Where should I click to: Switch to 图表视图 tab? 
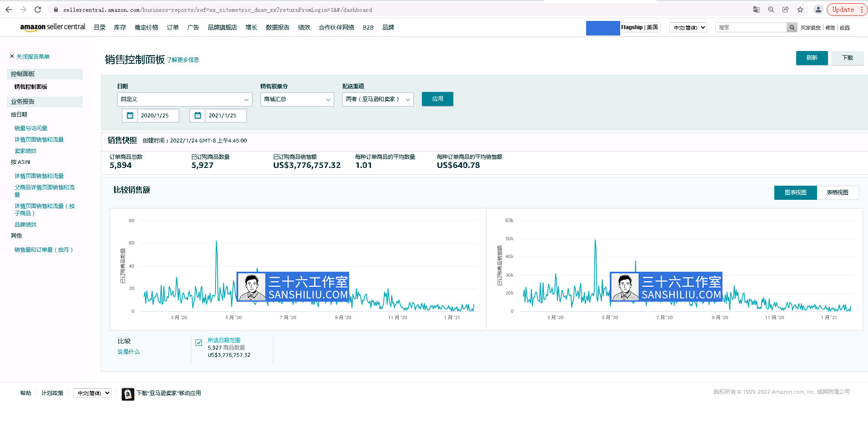[796, 193]
